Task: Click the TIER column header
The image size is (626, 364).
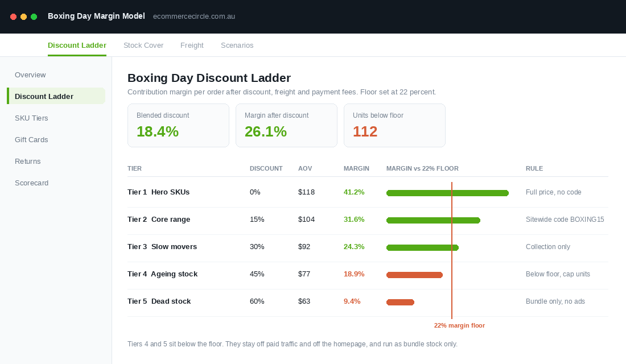Action: click(134, 168)
